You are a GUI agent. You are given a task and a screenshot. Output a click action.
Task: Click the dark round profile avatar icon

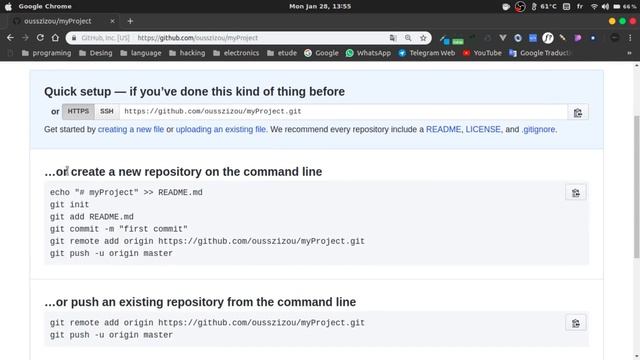click(615, 38)
